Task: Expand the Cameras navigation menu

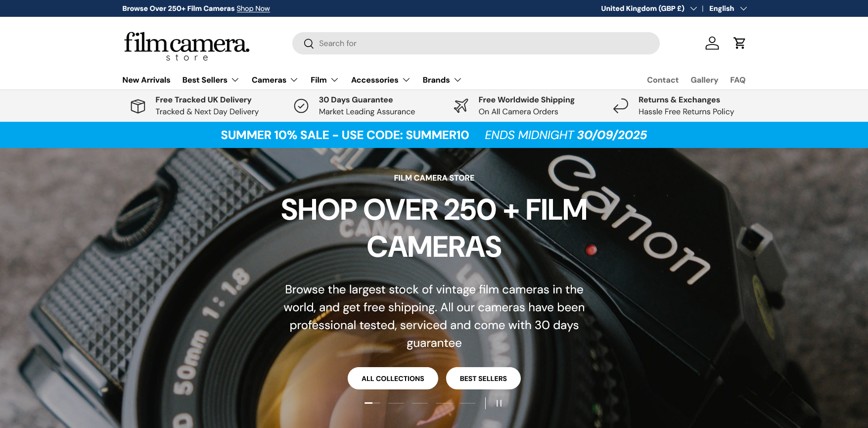Action: click(274, 80)
